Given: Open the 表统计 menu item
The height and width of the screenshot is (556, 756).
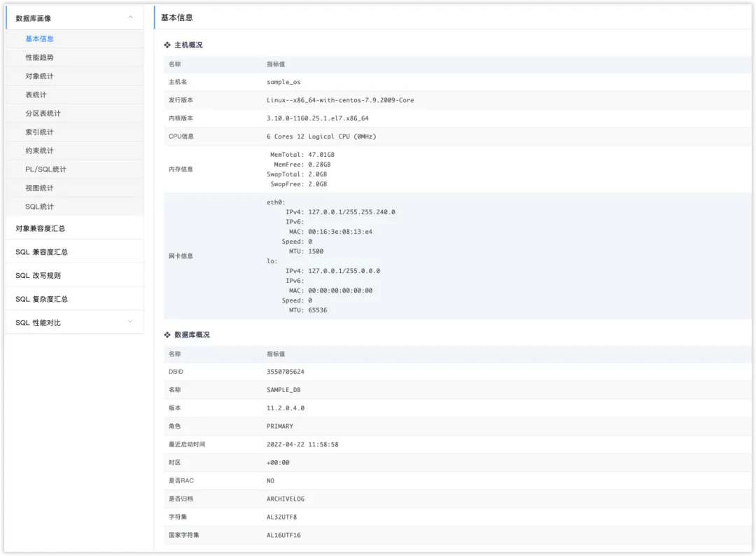Looking at the screenshot, I should point(36,95).
